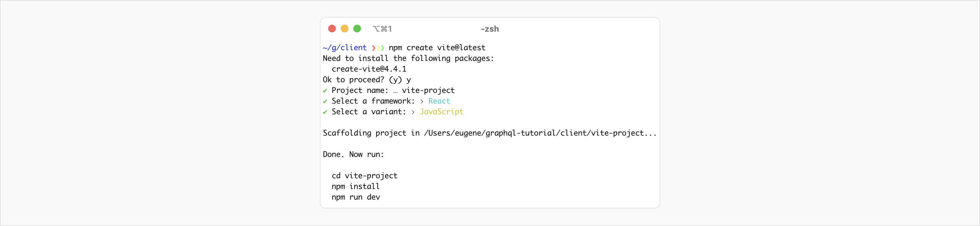The image size is (980, 226).
Task: Click the ~/g/client prompt path
Action: 345,48
